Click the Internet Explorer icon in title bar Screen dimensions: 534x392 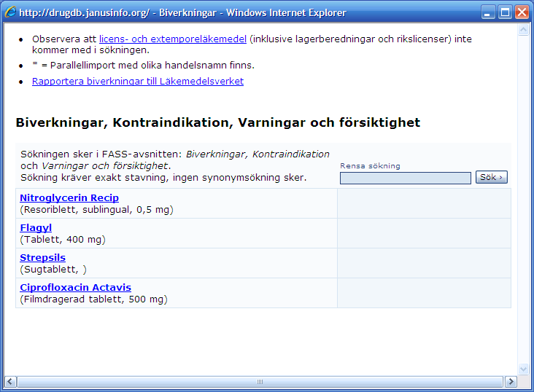coord(10,12)
